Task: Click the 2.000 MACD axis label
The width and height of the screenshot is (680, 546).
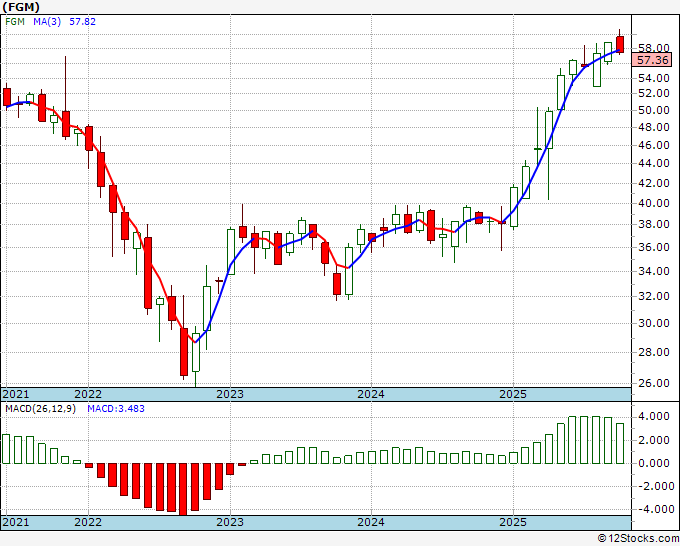Action: pyautogui.click(x=654, y=440)
